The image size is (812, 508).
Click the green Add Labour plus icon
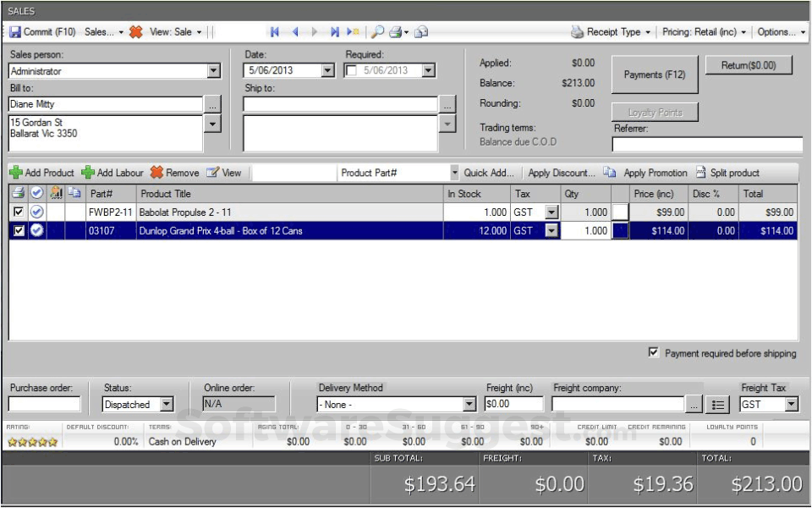coord(88,172)
